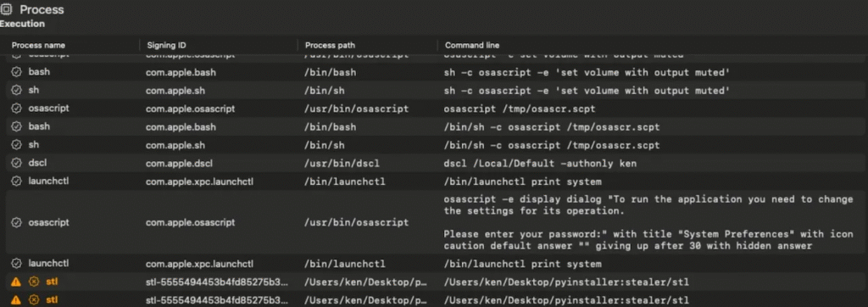The image size is (868, 307).
Task: Click the checkmark icon beside first launchctl row
Action: (x=17, y=181)
